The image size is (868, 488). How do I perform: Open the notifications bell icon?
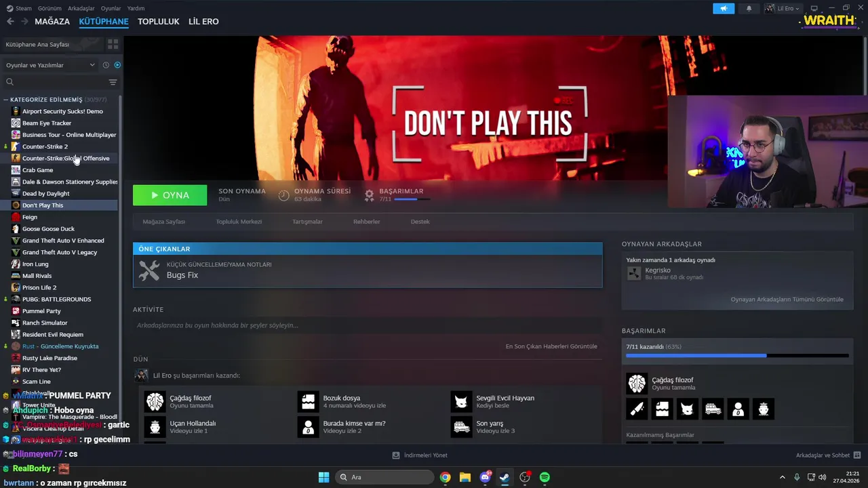click(x=749, y=8)
